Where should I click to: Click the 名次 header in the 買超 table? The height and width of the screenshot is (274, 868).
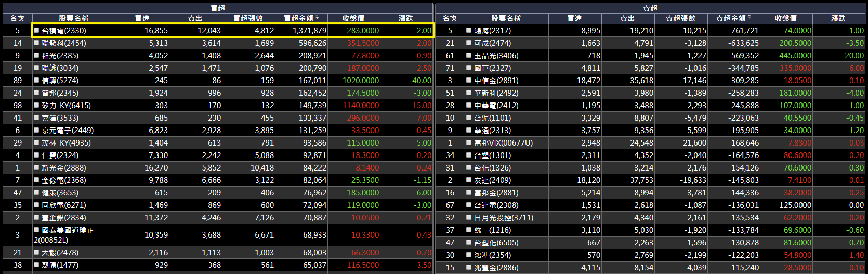point(17,18)
